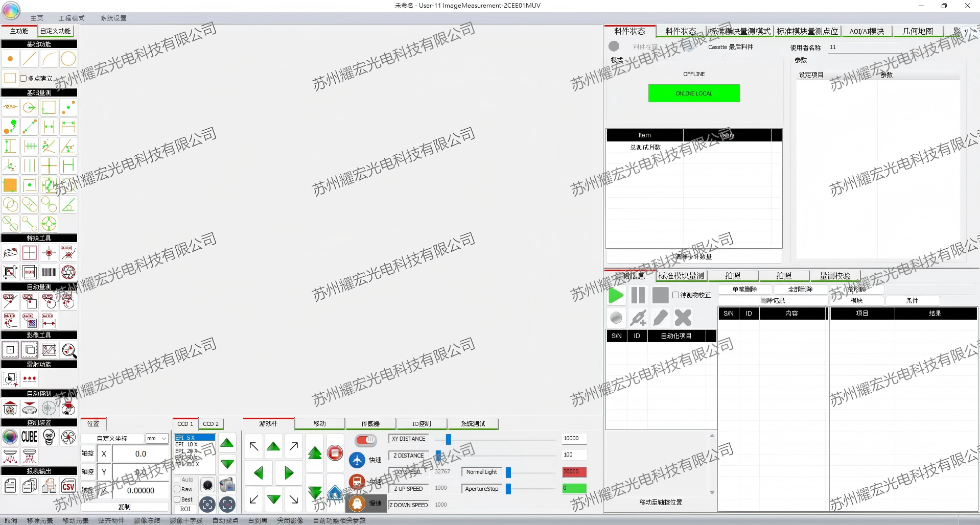The width and height of the screenshot is (980, 525).
Task: Click the CUBE control device icon
Action: coord(29,437)
